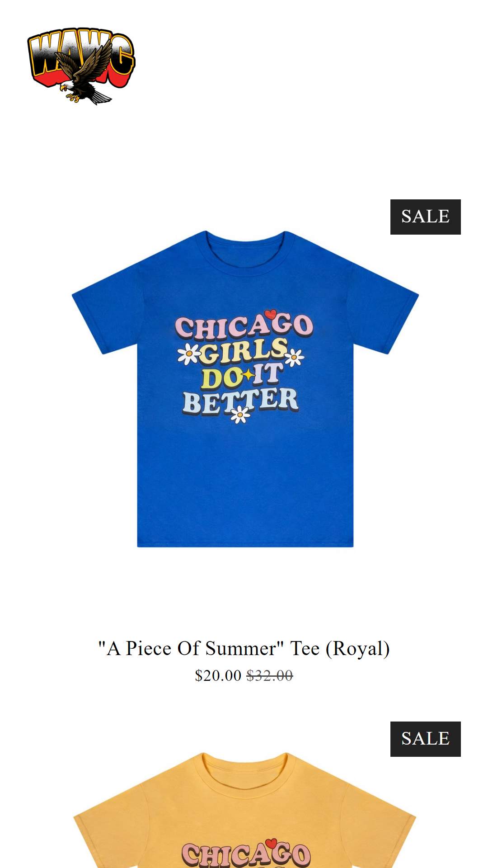The image size is (488, 868).
Task: Click the yellow DO word on blue tee
Action: point(221,378)
